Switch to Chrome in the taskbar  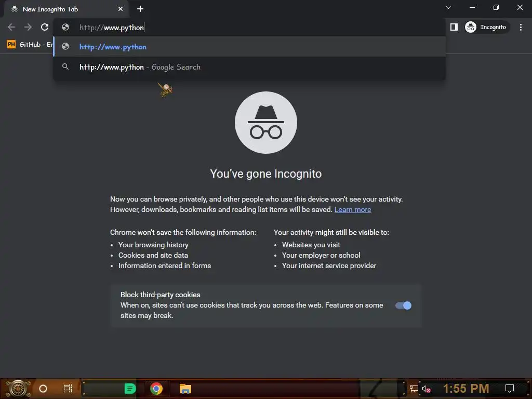click(x=156, y=389)
